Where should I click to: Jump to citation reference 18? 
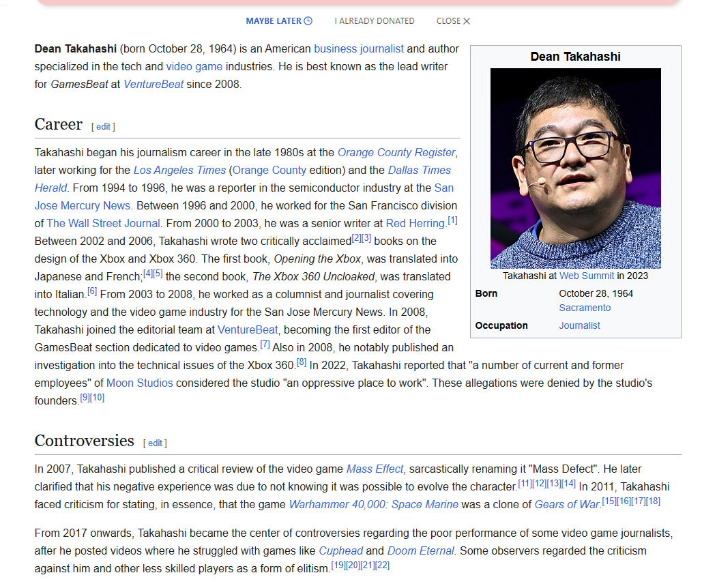653,501
